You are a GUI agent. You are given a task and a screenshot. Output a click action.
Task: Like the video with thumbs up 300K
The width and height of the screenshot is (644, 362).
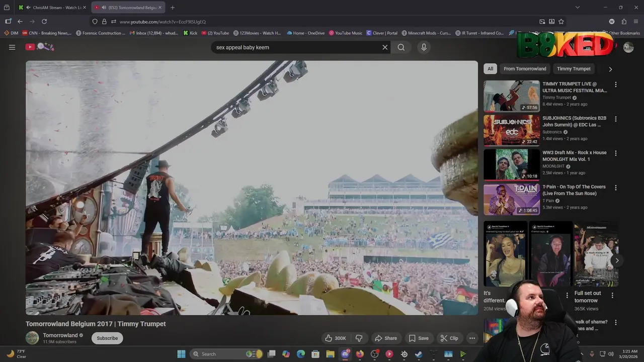(335, 338)
